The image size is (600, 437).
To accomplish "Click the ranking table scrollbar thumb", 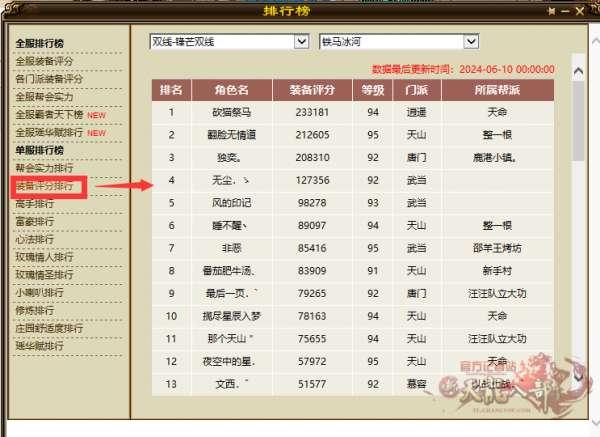I will tap(579, 121).
